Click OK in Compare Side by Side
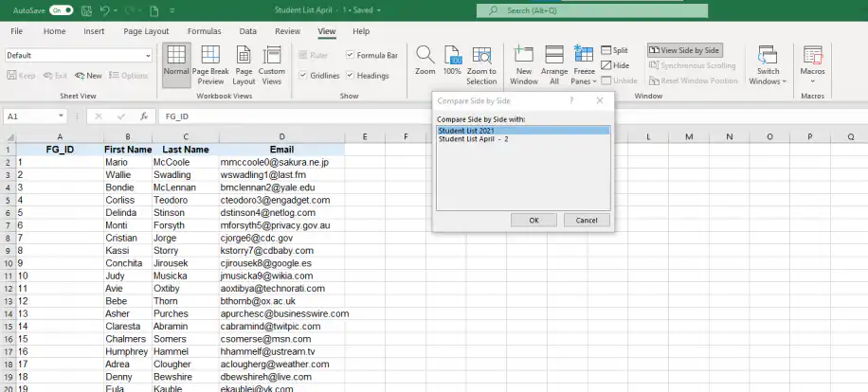868x392 pixels. (x=533, y=220)
